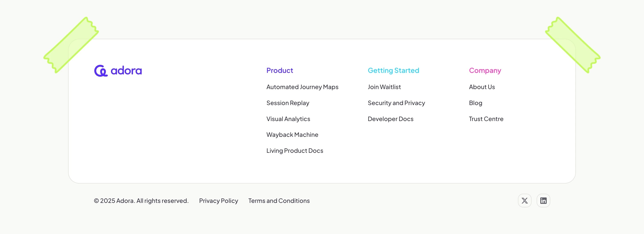Click Join Waitlist link
Image resolution: width=644 pixels, height=234 pixels.
coord(384,87)
